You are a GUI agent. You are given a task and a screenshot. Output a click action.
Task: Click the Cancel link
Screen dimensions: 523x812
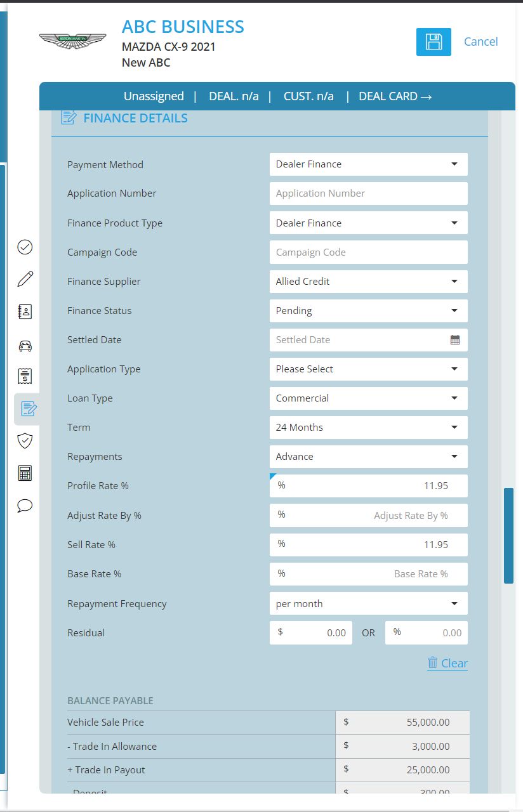[481, 42]
